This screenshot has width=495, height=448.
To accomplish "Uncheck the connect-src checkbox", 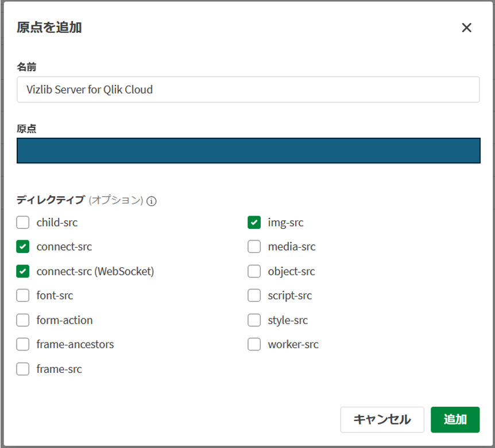I will tap(23, 247).
